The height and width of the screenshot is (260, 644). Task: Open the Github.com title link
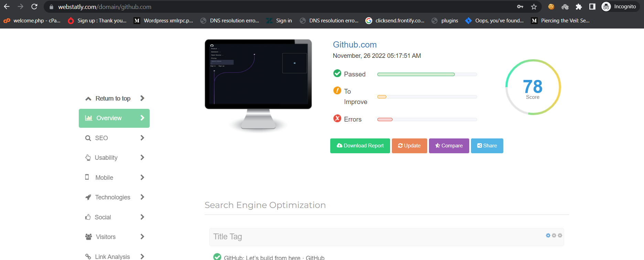355,45
